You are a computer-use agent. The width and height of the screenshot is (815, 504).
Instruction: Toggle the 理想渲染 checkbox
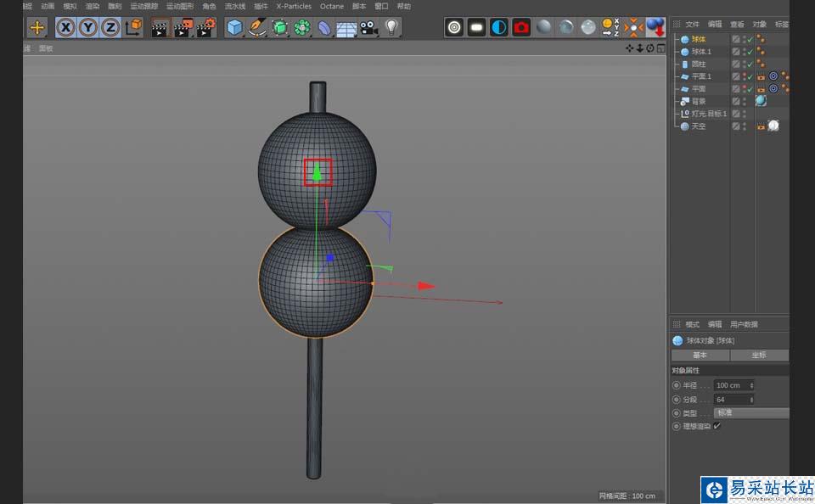(717, 426)
